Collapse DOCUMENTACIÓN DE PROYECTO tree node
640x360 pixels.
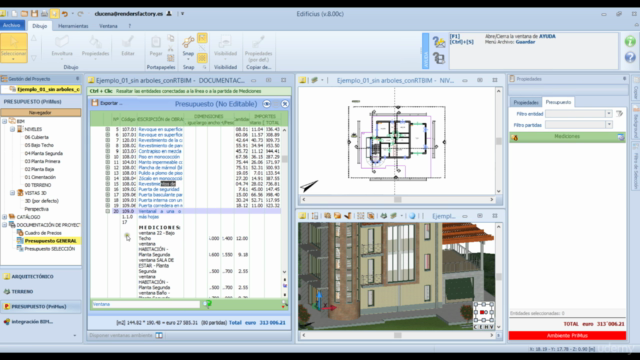(4, 225)
